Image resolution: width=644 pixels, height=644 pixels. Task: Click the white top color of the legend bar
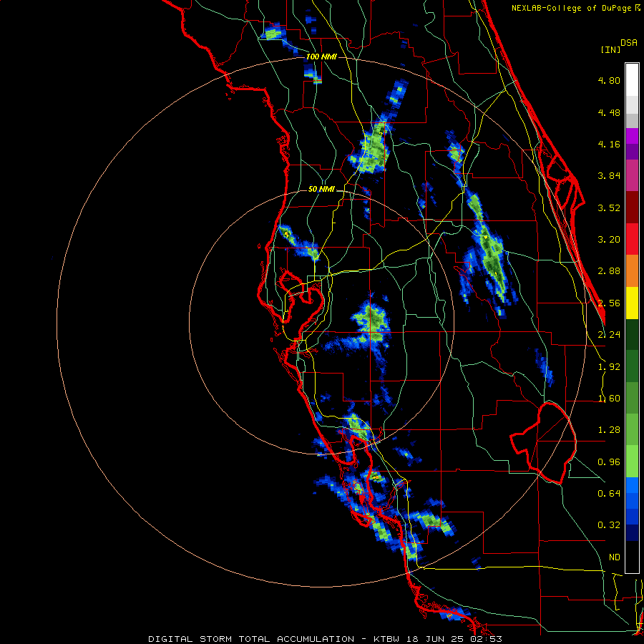pyautogui.click(x=632, y=79)
